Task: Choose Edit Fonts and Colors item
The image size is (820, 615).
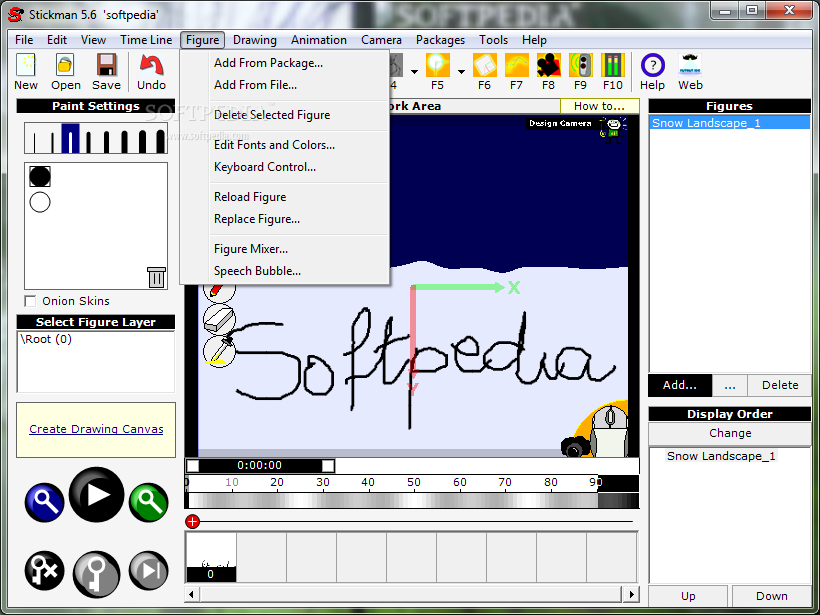Action: point(284,145)
